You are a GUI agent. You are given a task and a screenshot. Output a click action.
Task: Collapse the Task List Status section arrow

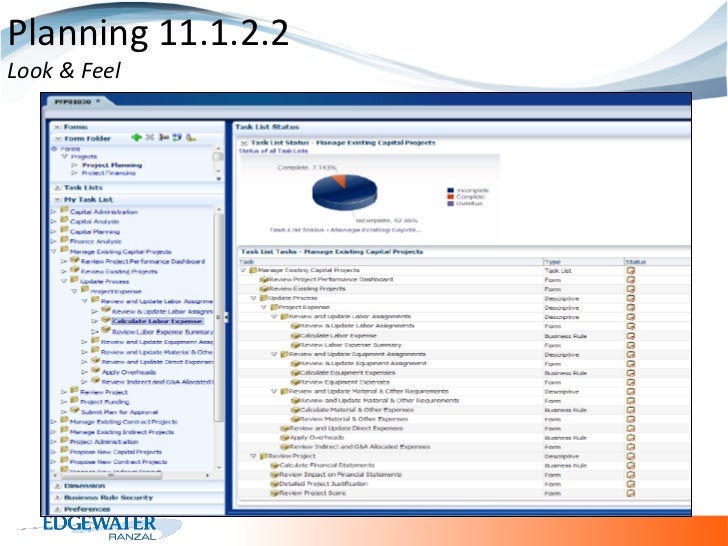point(245,143)
